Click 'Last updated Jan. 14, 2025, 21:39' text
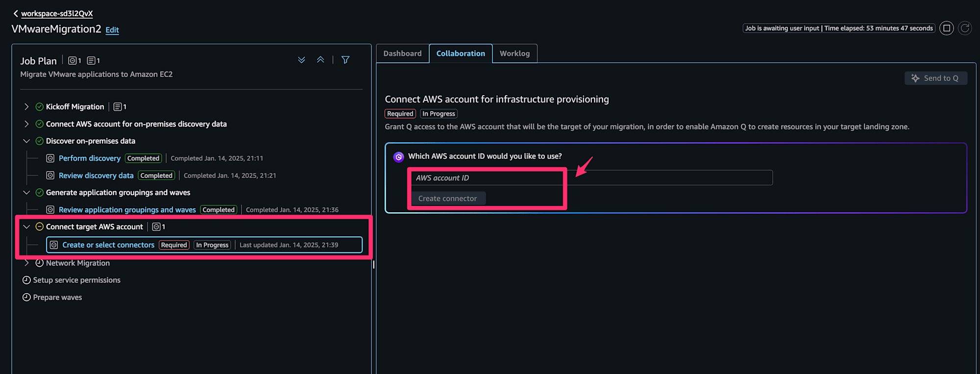 289,245
